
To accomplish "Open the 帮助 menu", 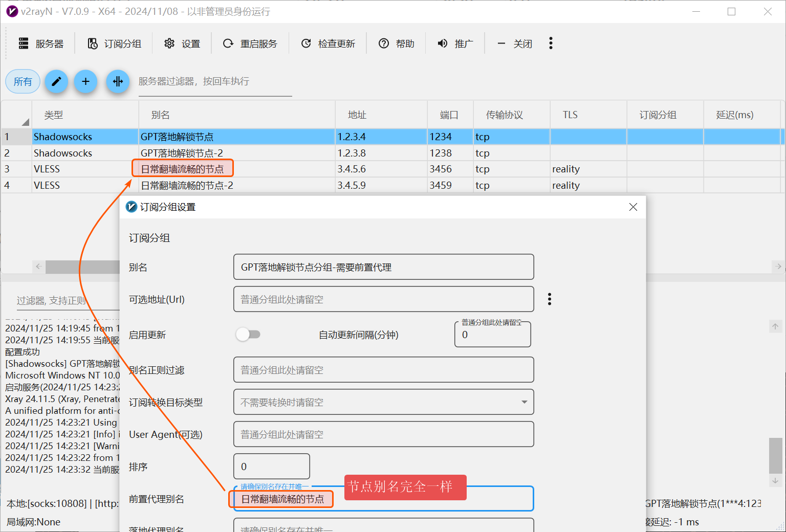I will pyautogui.click(x=397, y=44).
